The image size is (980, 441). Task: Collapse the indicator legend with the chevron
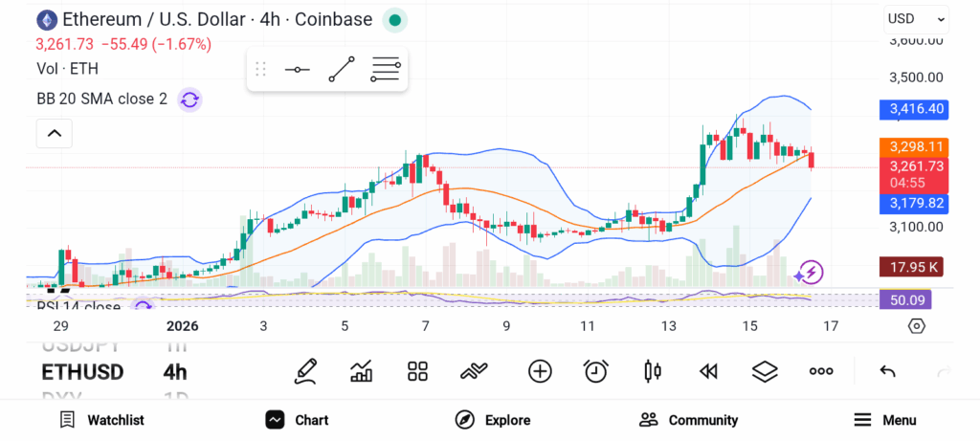[54, 134]
